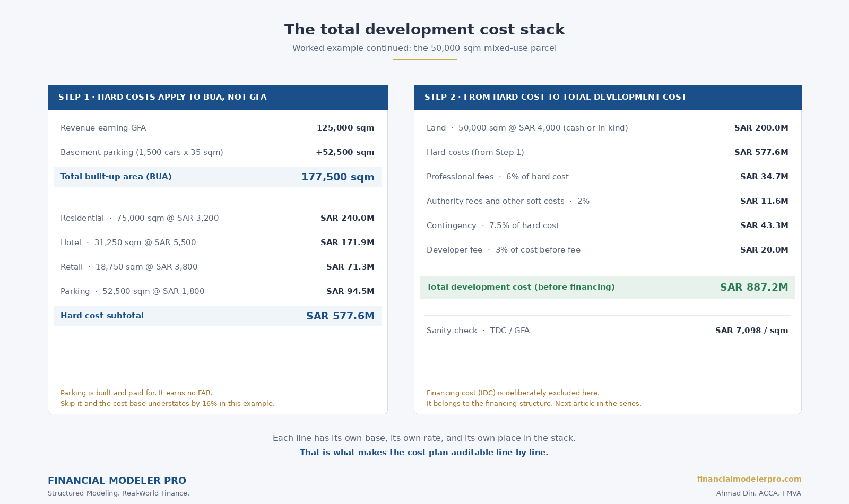
Task: Click the "SAR 171.9M" hotel cost
Action: coord(347,242)
